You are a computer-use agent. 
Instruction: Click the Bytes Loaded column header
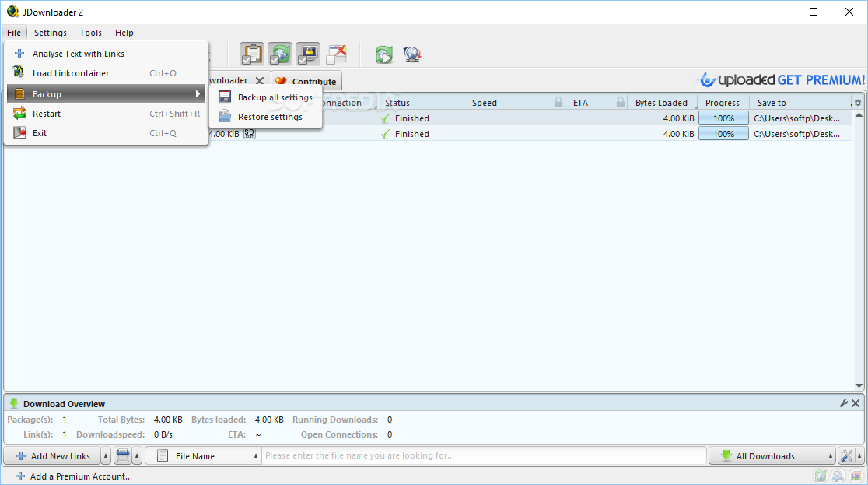[x=662, y=103]
